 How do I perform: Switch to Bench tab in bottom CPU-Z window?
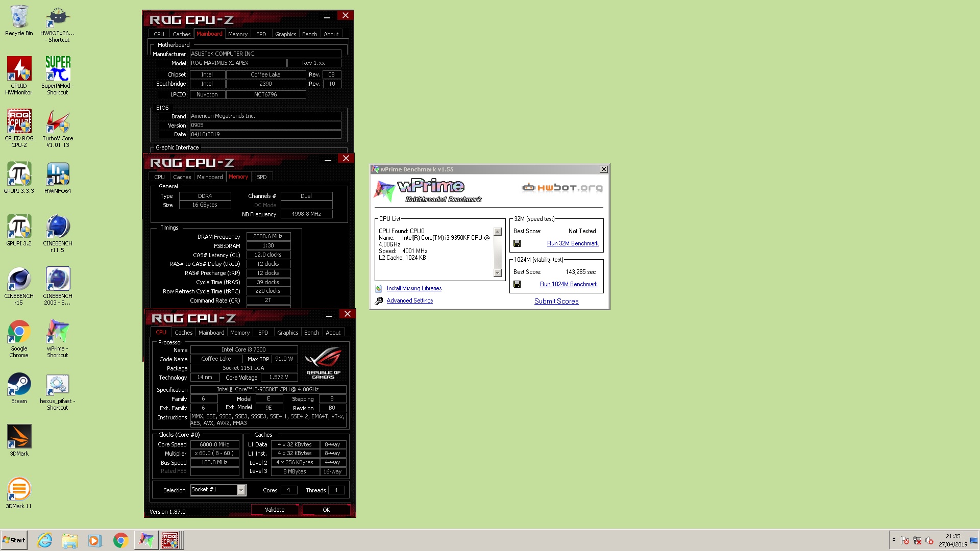coord(311,333)
